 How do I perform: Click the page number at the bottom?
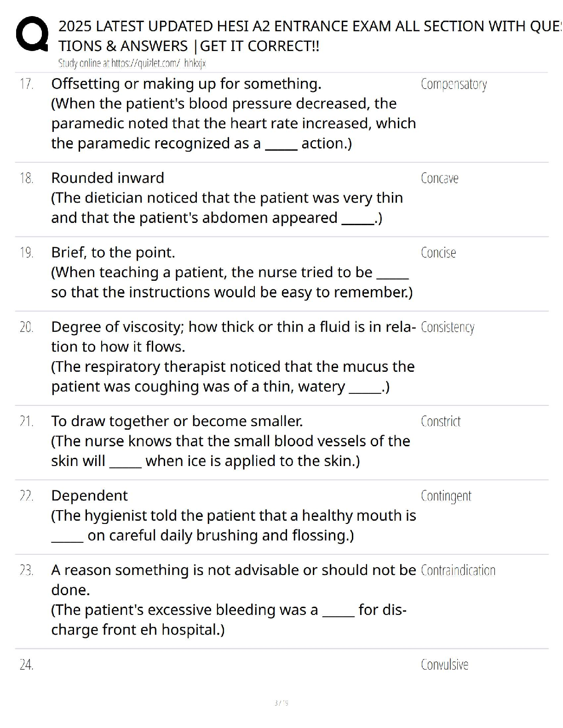[x=281, y=703]
